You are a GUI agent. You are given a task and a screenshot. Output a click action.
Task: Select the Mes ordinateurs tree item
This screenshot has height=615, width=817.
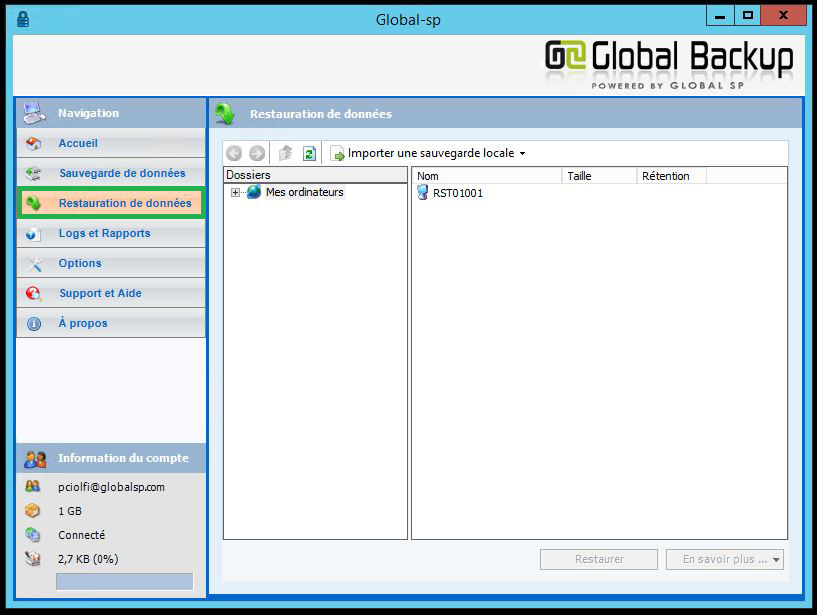point(305,192)
